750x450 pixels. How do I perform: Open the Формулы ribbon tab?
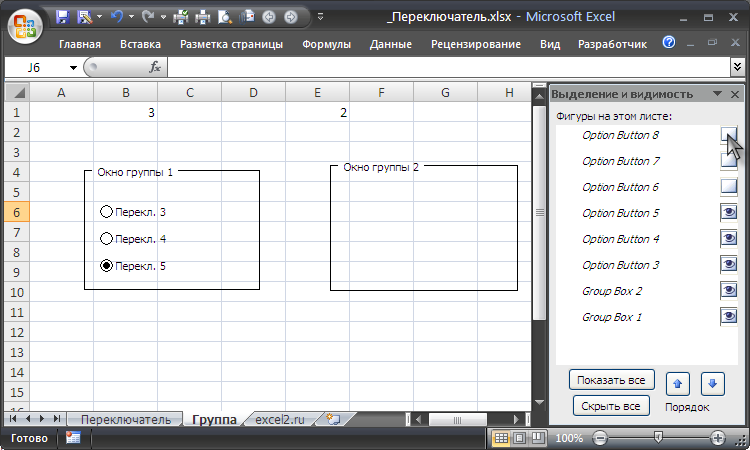[326, 44]
